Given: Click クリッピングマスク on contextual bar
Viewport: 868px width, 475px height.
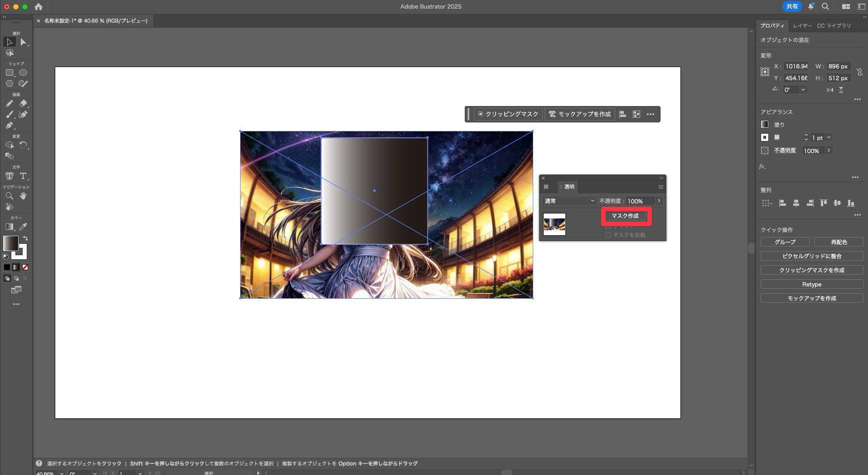Looking at the screenshot, I should click(508, 114).
